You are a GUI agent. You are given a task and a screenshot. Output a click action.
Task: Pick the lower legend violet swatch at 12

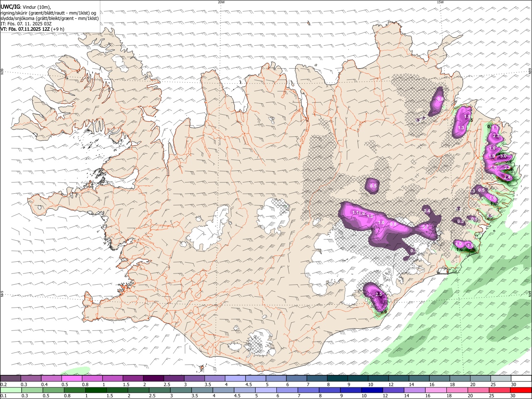pyautogui.click(x=393, y=390)
